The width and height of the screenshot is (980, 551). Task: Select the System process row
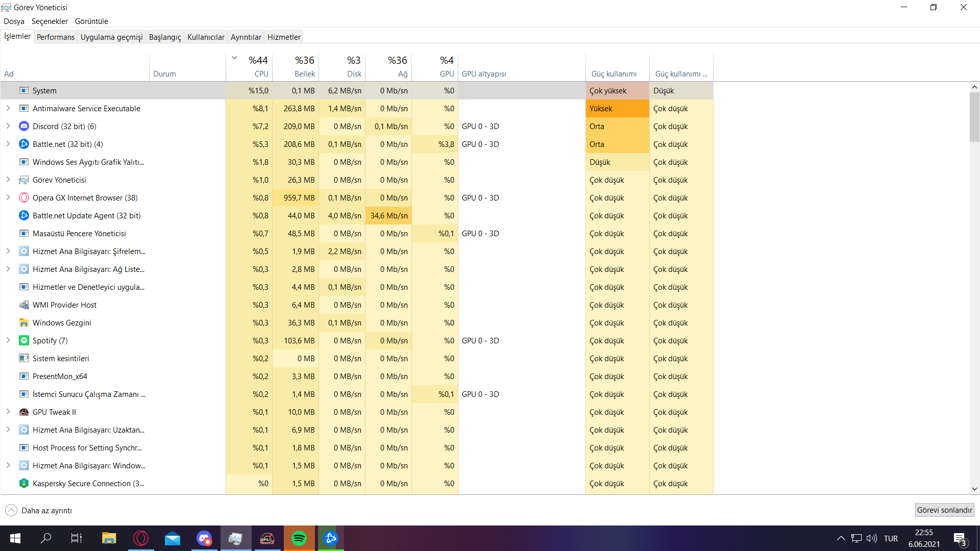(44, 90)
